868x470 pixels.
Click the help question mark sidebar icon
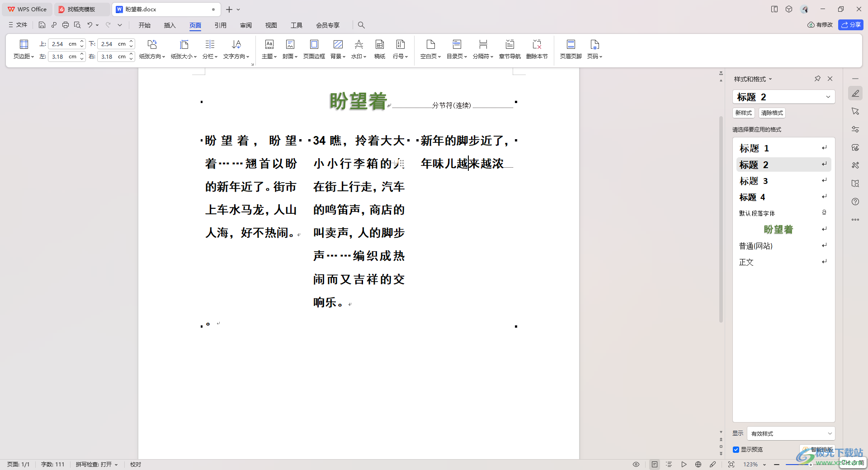click(x=855, y=202)
